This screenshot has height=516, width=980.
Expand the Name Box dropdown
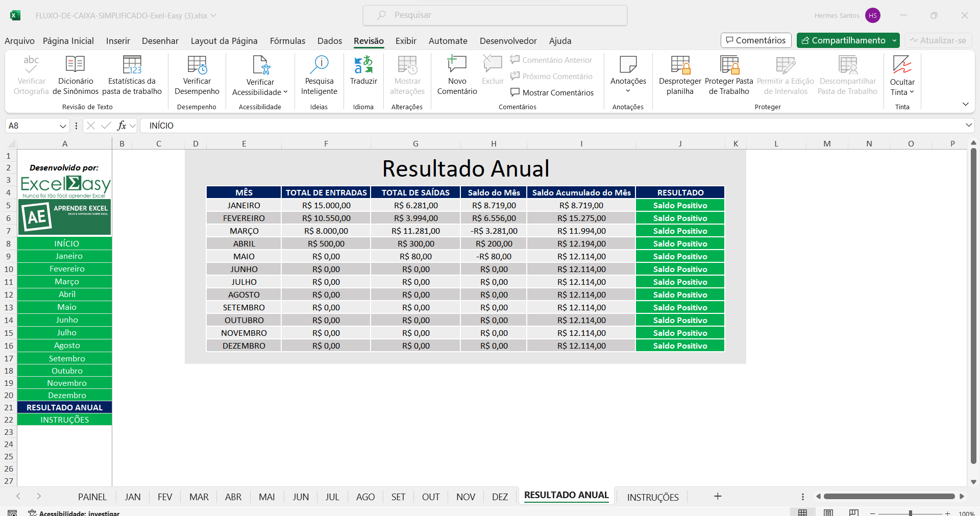point(63,126)
